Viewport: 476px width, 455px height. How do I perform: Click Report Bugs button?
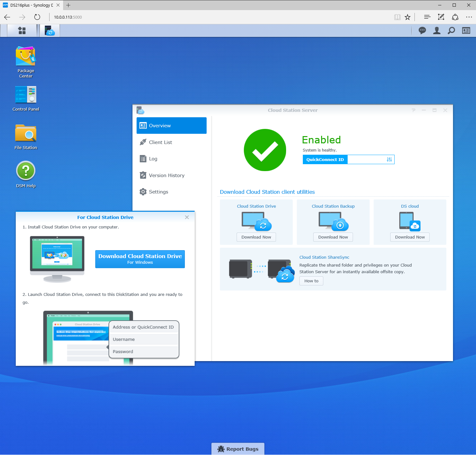click(x=238, y=449)
